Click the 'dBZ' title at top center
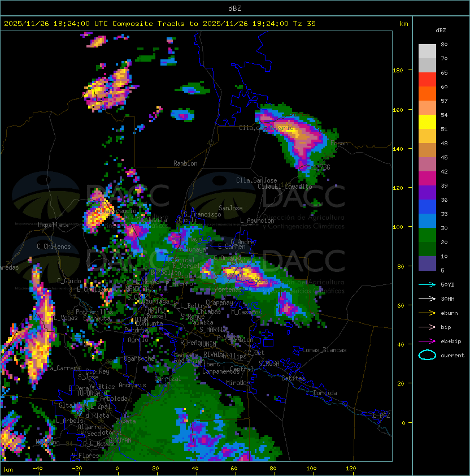470x476 pixels. pos(235,8)
